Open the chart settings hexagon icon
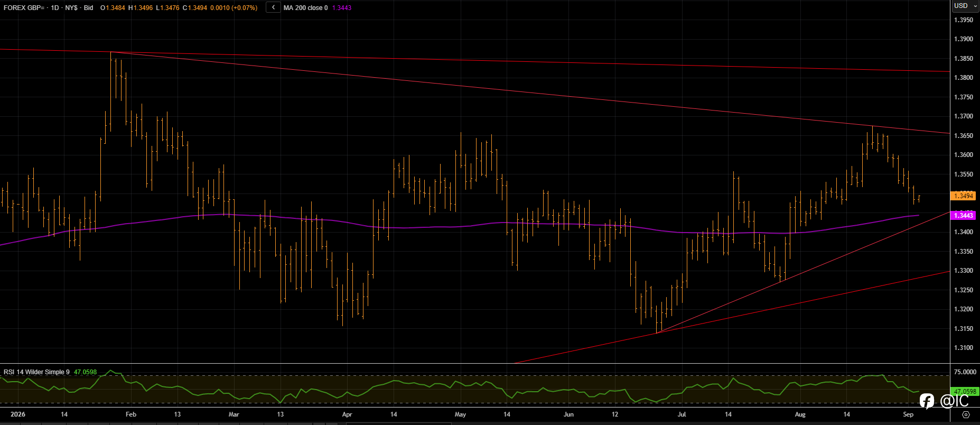 [966, 414]
